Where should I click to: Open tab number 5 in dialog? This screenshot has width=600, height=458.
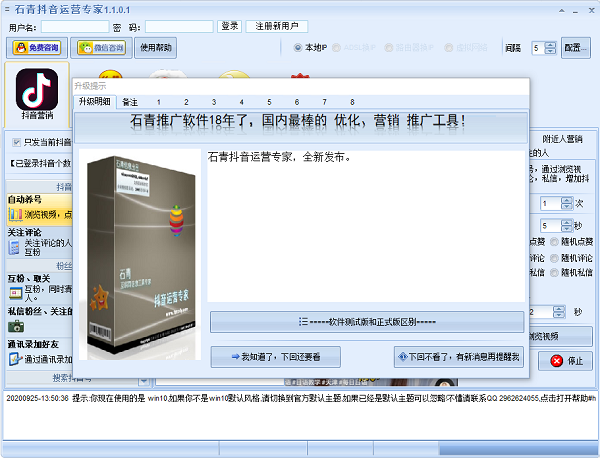pos(269,102)
